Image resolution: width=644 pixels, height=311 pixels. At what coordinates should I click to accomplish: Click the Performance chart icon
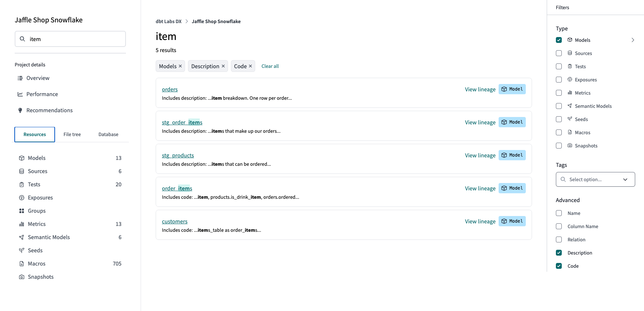[x=20, y=94]
